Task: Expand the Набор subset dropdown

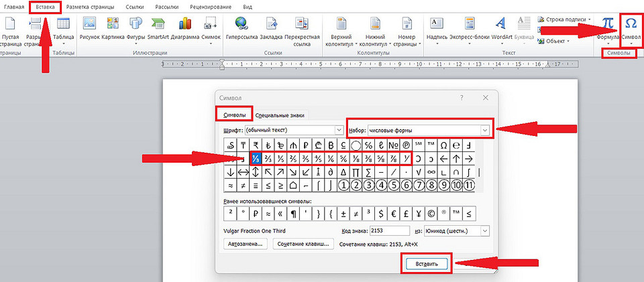Action: click(484, 130)
